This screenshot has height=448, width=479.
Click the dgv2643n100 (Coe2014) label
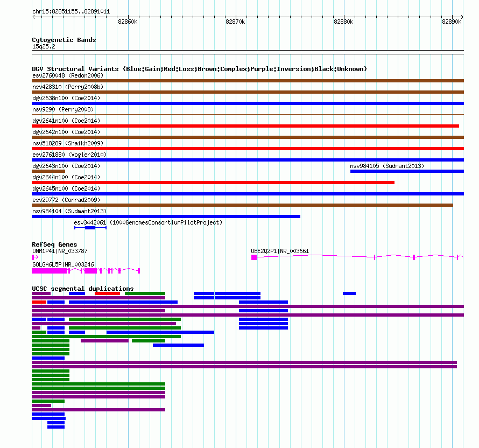pos(66,166)
